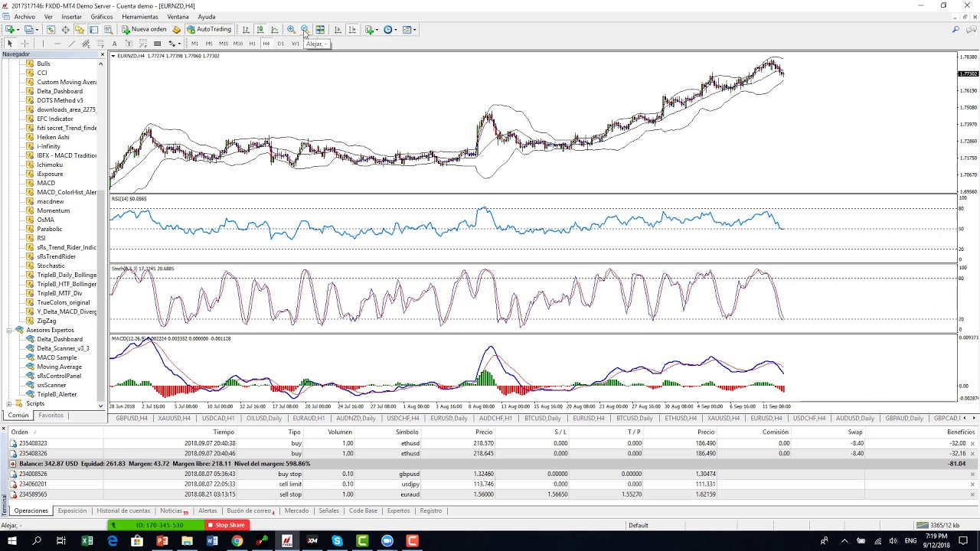Click the MetaEditor yellow book icon
This screenshot has height=551, width=980.
pos(176,30)
